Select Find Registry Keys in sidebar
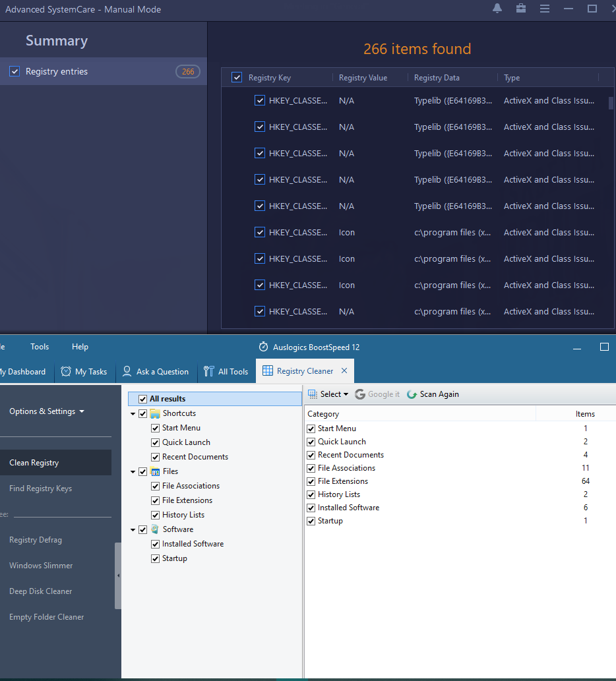The image size is (616, 681). [40, 489]
